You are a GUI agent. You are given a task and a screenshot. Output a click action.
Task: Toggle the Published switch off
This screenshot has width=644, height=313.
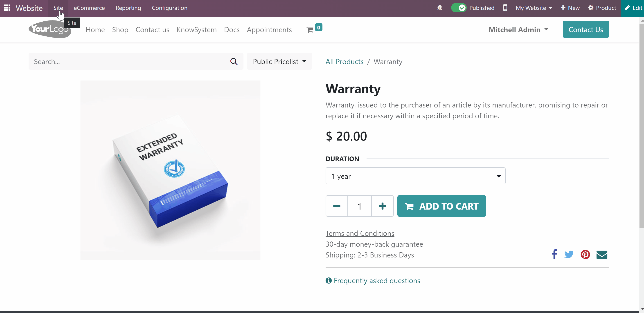click(458, 8)
